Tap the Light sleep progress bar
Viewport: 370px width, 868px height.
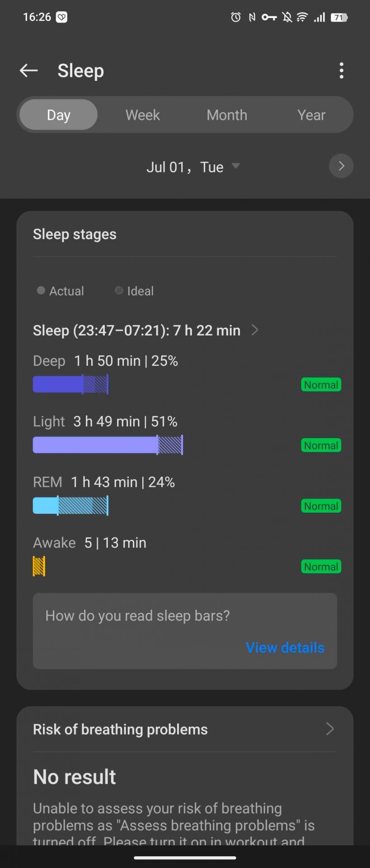tap(108, 445)
